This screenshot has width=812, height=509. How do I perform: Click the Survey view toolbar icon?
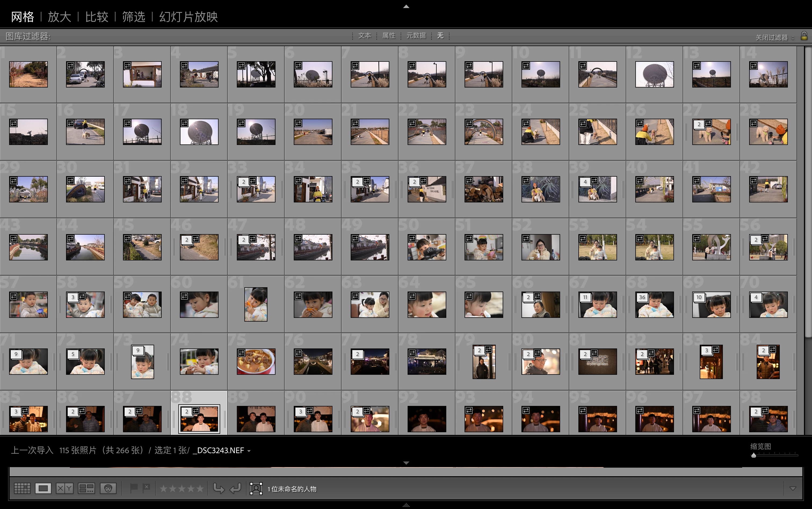(86, 488)
